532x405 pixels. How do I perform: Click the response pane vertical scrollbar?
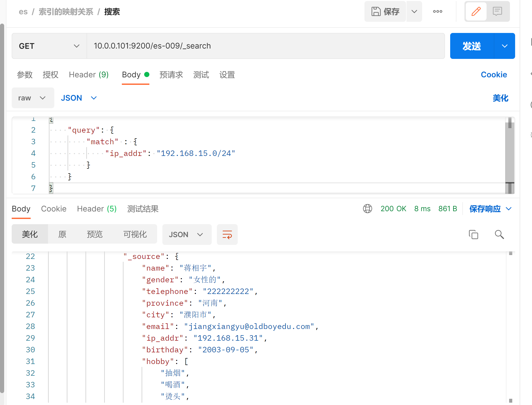510,327
